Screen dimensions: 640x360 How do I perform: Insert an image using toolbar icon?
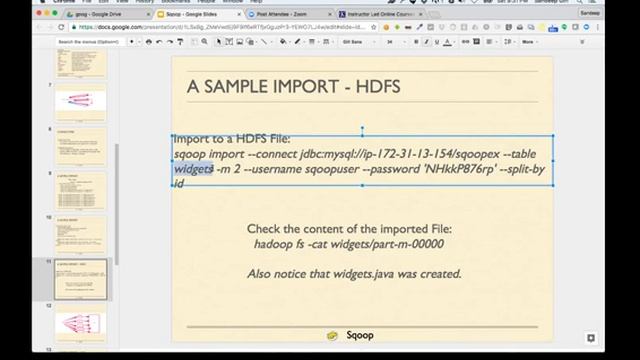[x=240, y=42]
